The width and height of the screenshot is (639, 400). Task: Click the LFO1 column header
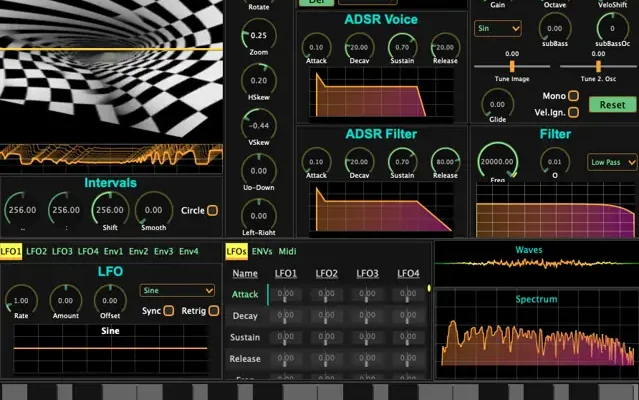tap(286, 273)
